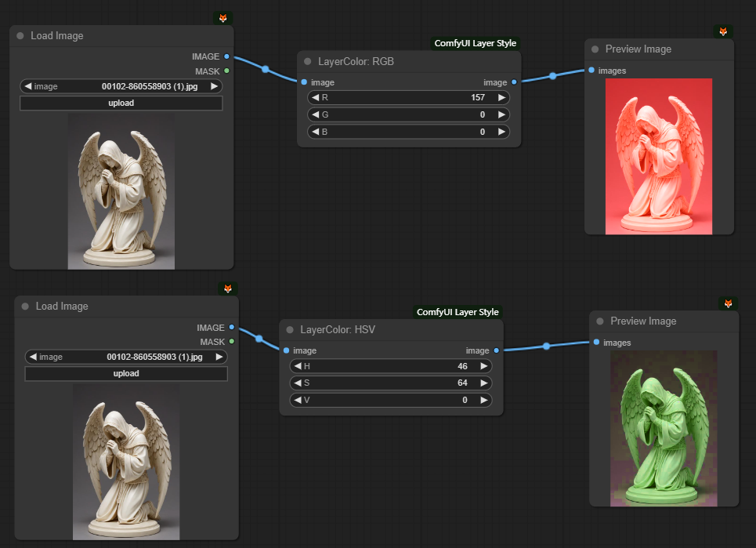Increase the H value with right arrow
The height and width of the screenshot is (548, 756).
483,366
